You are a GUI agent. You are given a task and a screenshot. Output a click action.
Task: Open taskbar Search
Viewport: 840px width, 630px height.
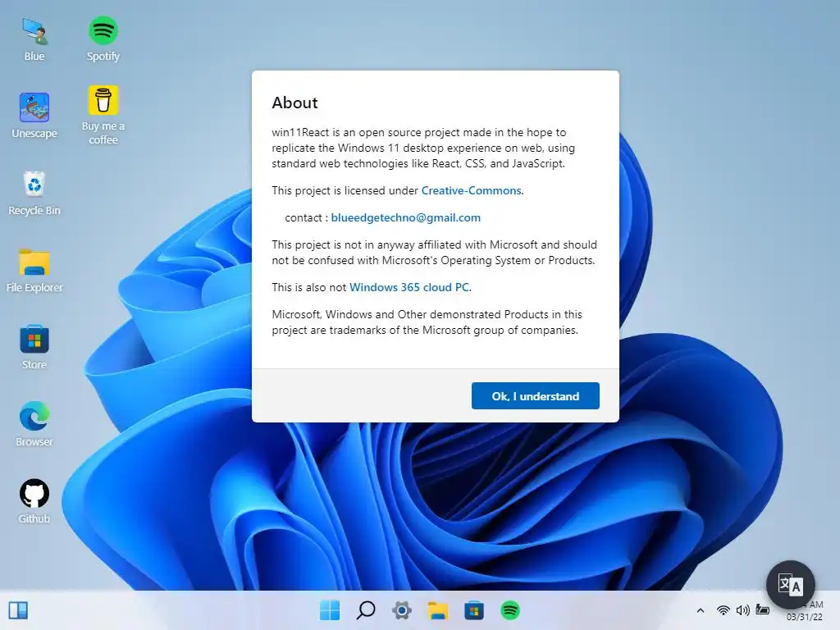[365, 610]
